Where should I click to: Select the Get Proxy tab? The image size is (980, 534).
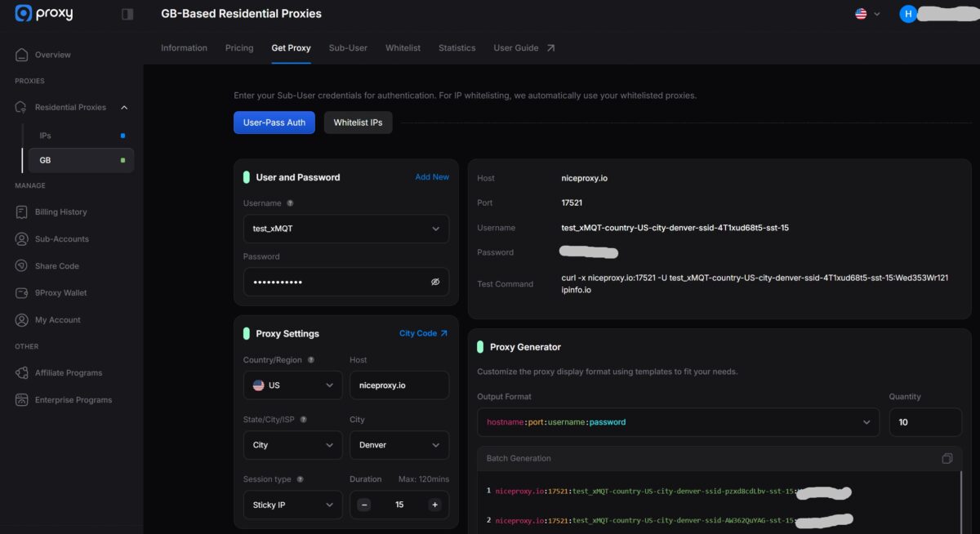[x=291, y=48]
